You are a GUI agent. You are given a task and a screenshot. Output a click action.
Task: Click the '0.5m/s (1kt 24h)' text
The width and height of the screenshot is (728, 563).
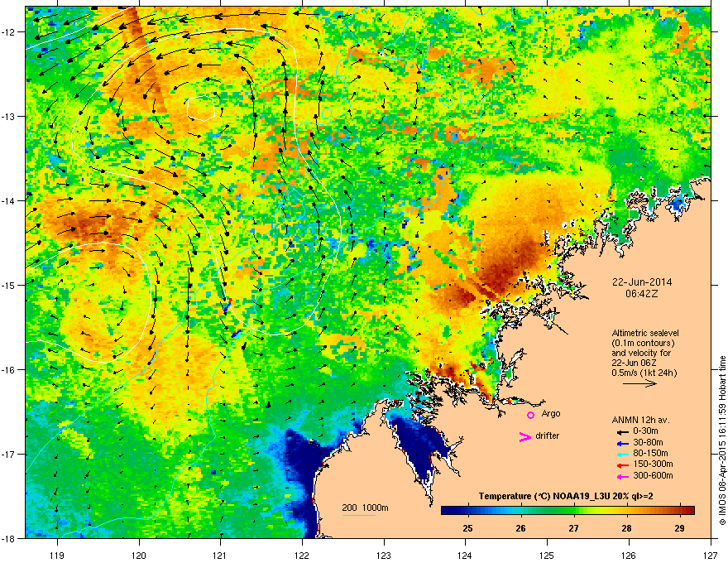click(644, 373)
